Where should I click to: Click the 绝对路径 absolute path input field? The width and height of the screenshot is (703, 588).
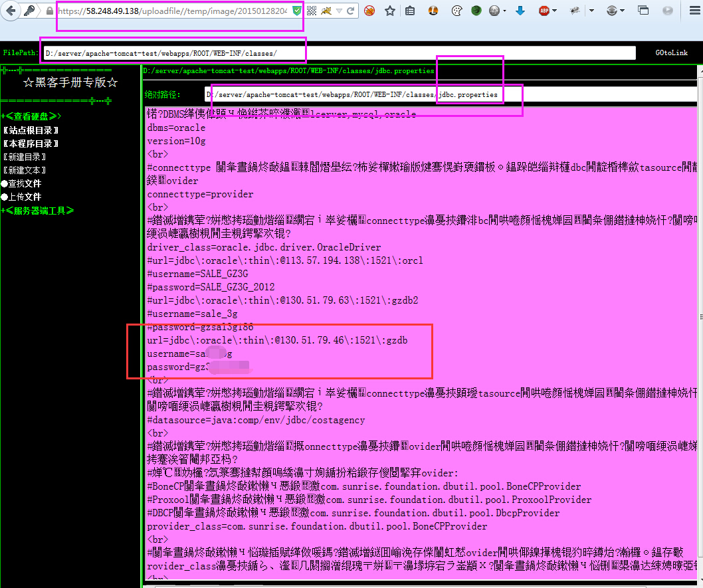click(451, 94)
